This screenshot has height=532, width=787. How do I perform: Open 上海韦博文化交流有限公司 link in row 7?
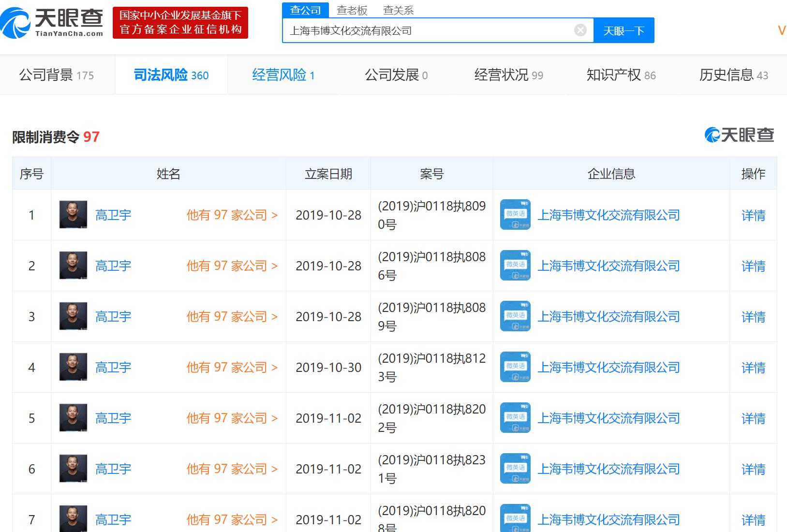point(609,520)
